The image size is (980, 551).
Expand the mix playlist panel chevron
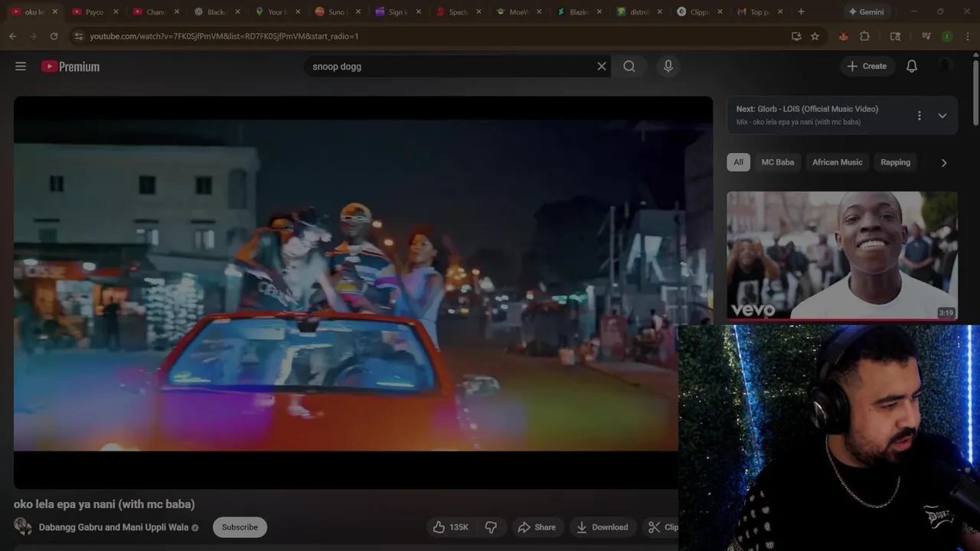[942, 116]
